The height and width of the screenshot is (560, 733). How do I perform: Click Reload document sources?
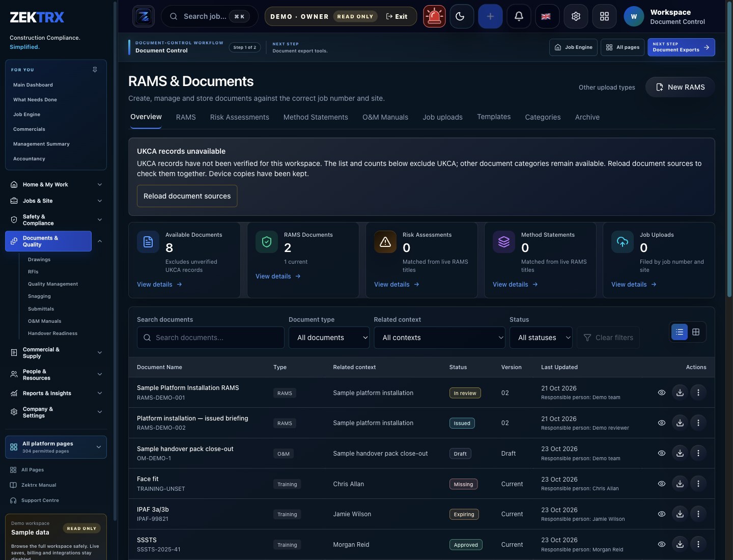pos(187,196)
